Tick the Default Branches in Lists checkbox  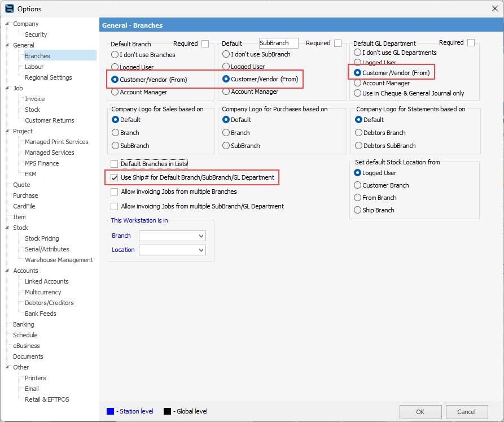click(115, 164)
